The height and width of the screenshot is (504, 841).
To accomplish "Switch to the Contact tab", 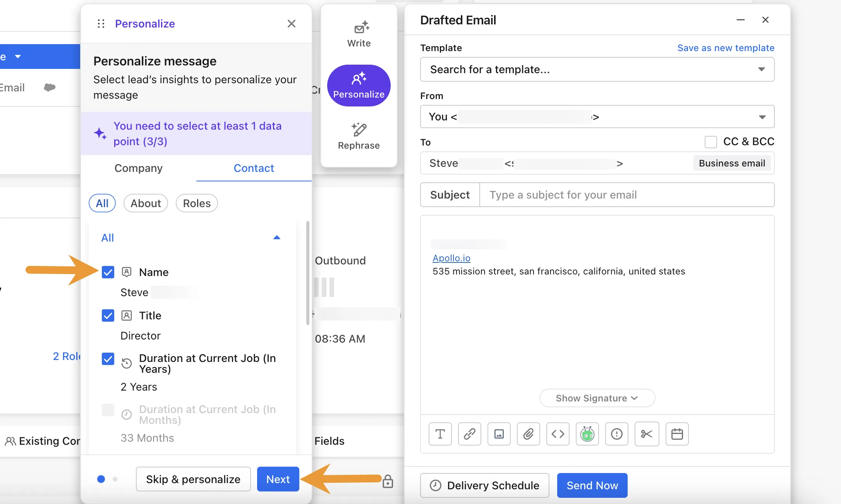I will 254,168.
